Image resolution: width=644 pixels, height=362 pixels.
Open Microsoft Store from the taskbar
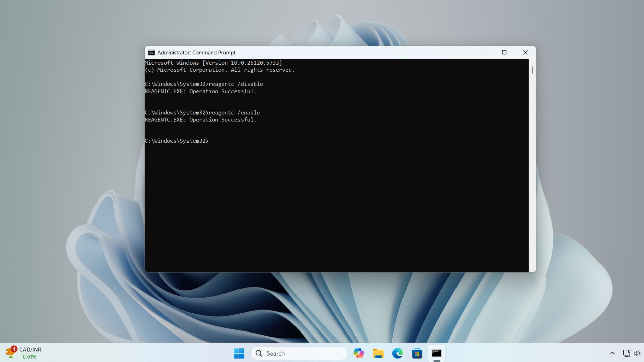pos(417,353)
